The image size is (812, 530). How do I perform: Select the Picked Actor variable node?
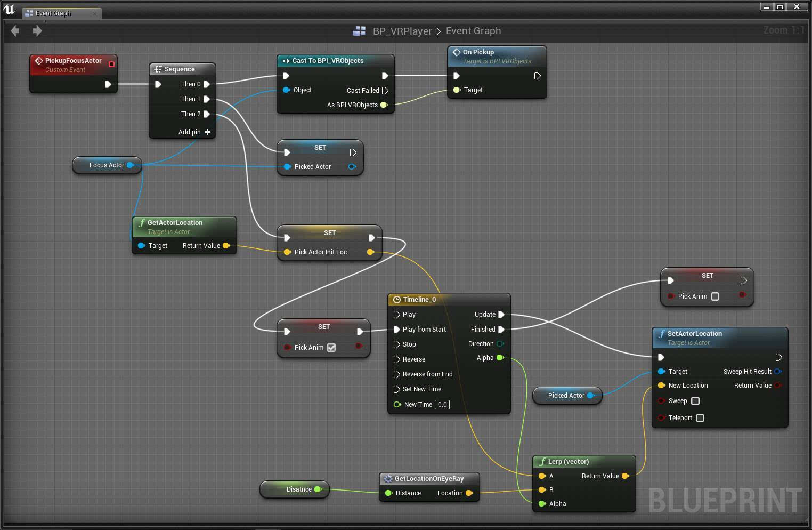(x=567, y=396)
